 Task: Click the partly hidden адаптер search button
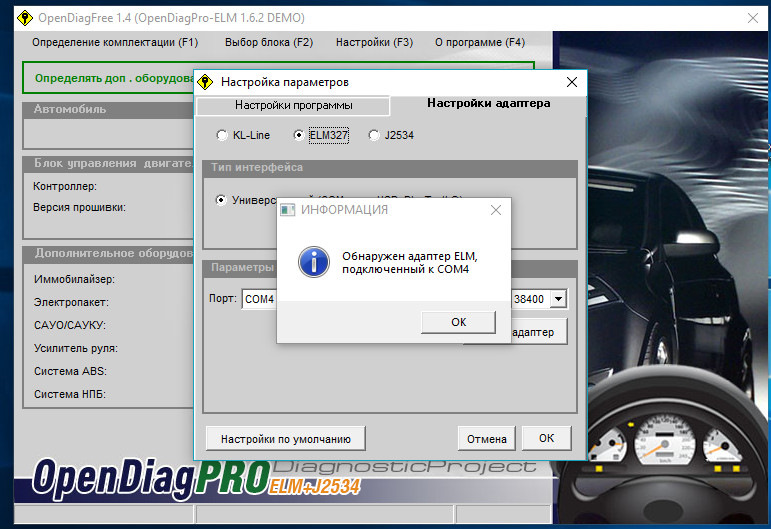click(x=538, y=332)
